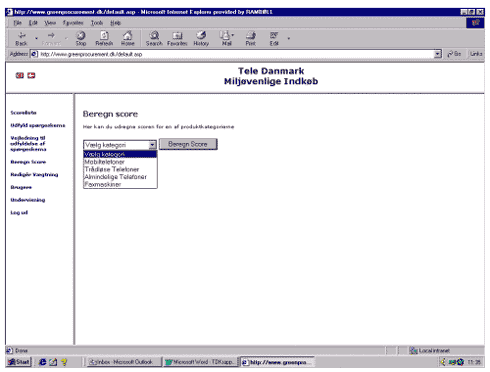The width and height of the screenshot is (490, 372).
Task: Open the Favorites toolbar icon
Action: click(x=177, y=38)
